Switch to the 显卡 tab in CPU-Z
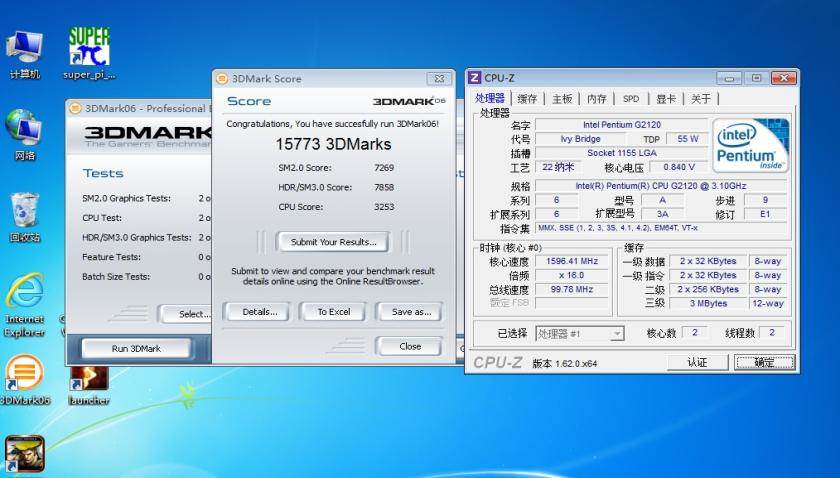The width and height of the screenshot is (840, 478). [666, 99]
